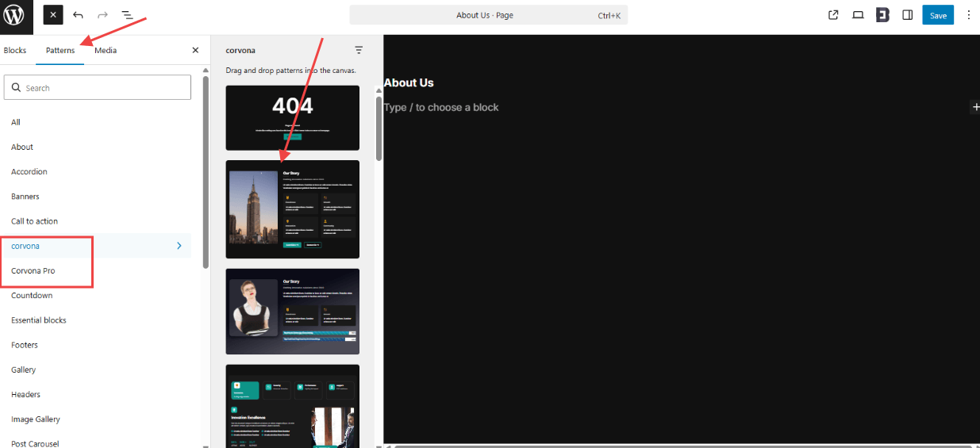Switch to the Blocks tab

click(15, 50)
